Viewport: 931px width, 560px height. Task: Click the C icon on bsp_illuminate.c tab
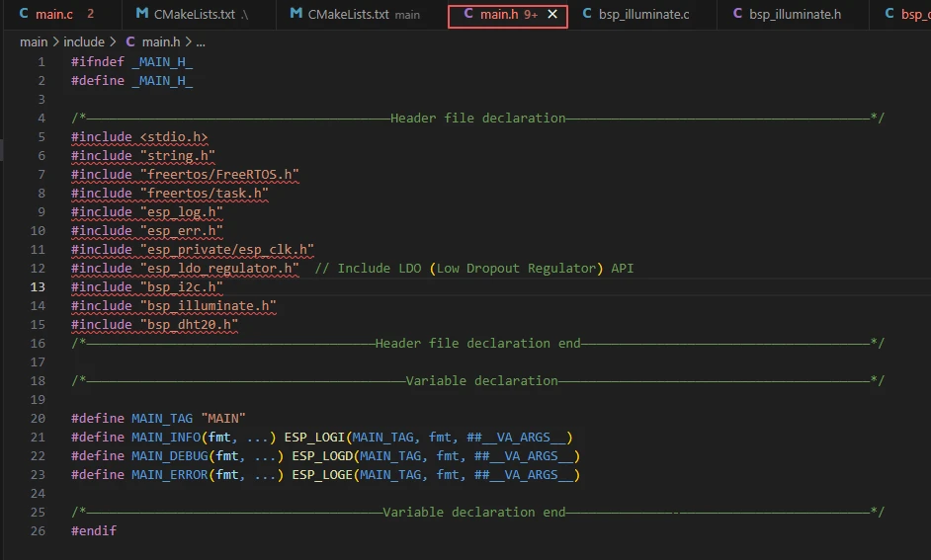point(587,15)
